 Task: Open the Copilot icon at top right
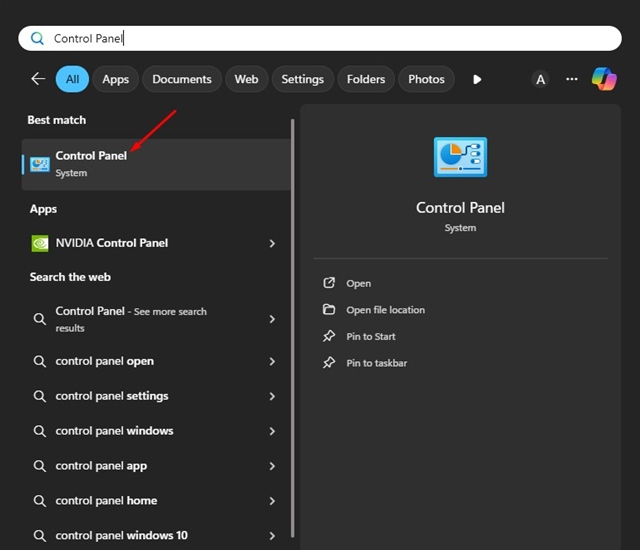pos(604,79)
